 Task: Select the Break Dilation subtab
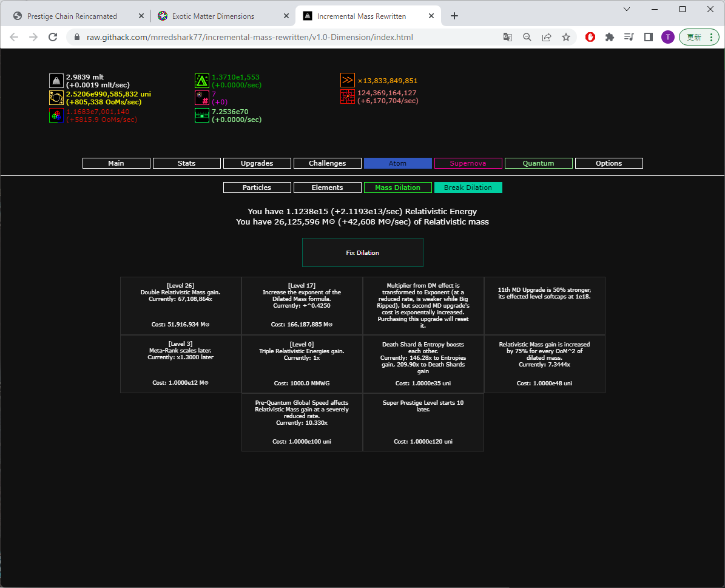pyautogui.click(x=468, y=188)
